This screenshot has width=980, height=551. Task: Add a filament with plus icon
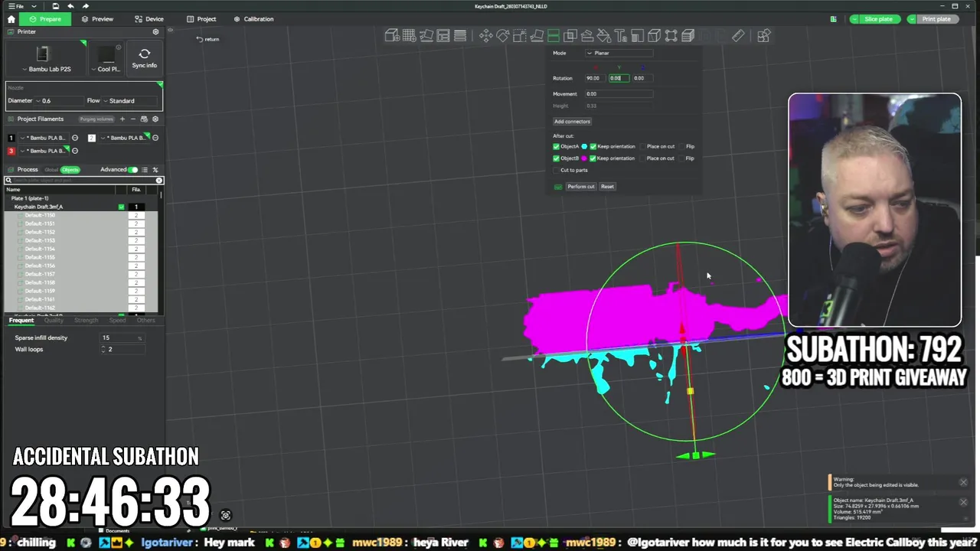click(122, 119)
